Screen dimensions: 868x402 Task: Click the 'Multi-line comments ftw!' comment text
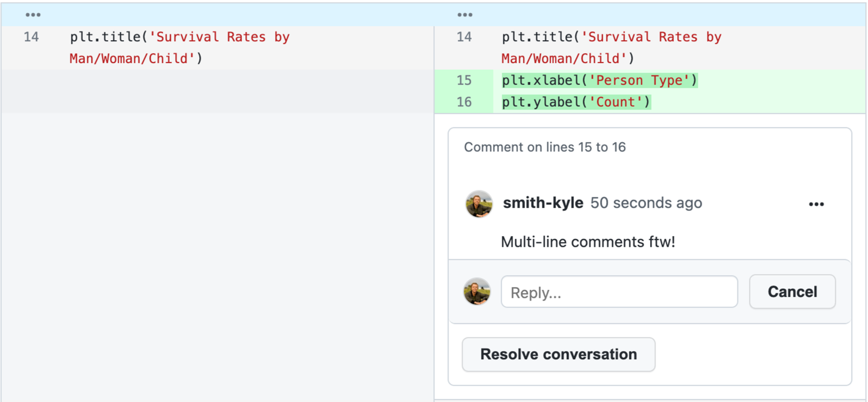587,242
